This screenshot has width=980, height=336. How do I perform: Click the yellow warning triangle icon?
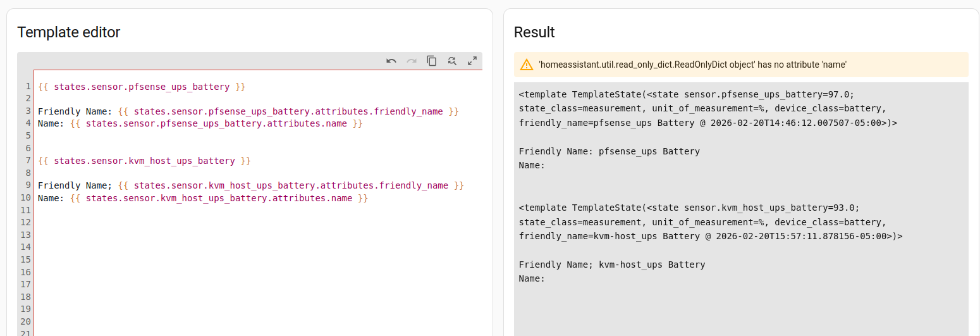pos(527,65)
